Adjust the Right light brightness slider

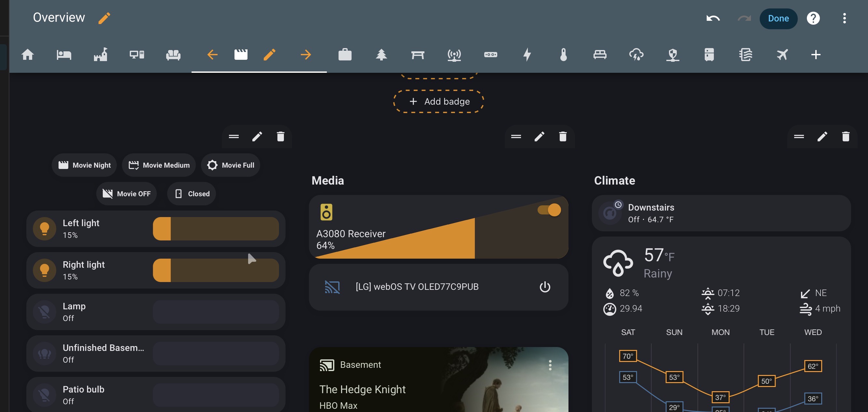pyautogui.click(x=216, y=270)
